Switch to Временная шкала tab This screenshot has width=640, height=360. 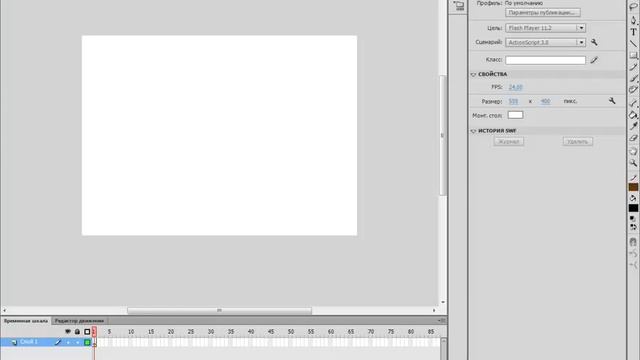(x=26, y=321)
